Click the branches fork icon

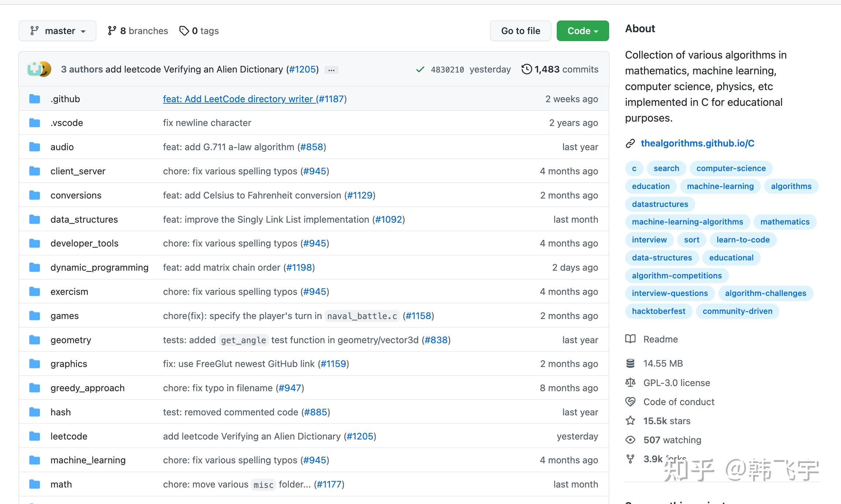(x=112, y=31)
